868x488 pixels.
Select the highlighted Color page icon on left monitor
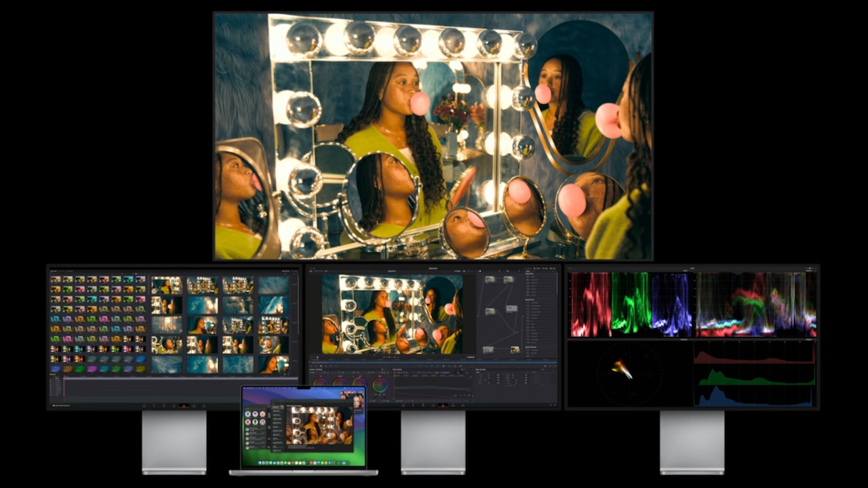(184, 405)
